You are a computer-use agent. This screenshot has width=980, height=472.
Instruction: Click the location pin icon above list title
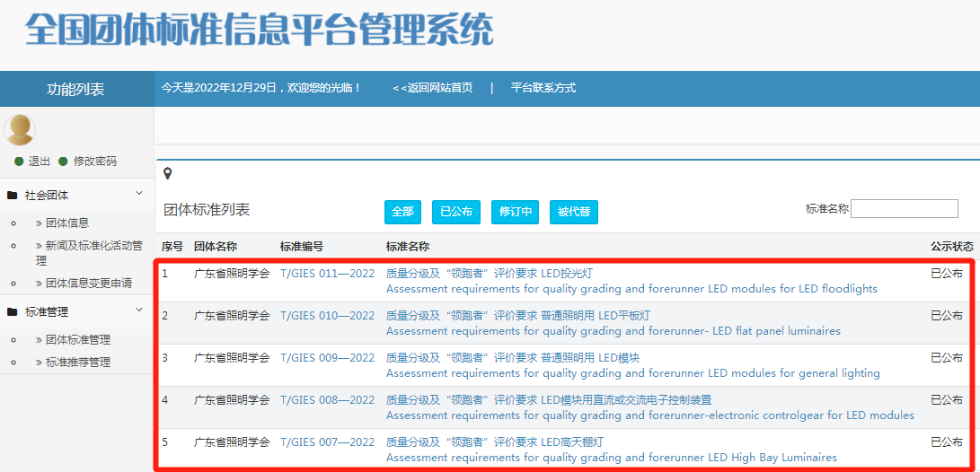pyautogui.click(x=167, y=173)
